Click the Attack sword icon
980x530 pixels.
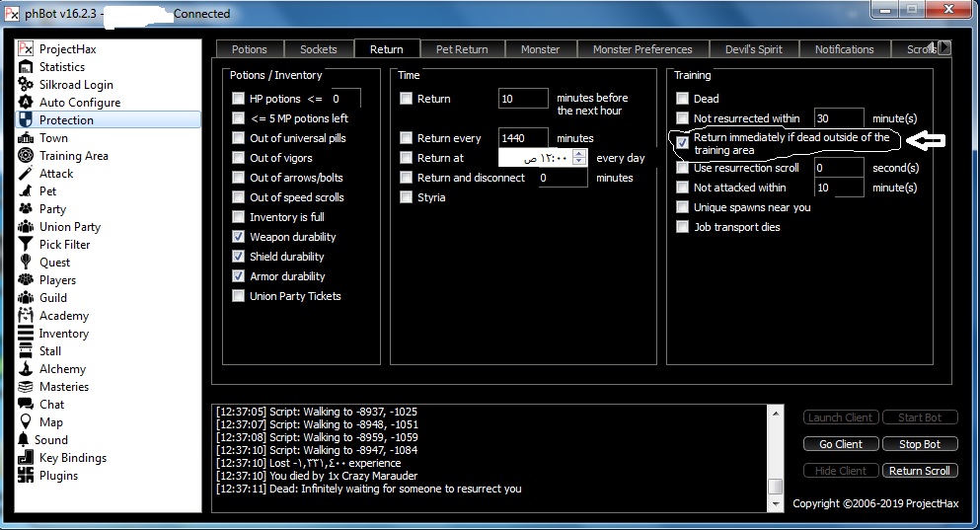point(26,174)
